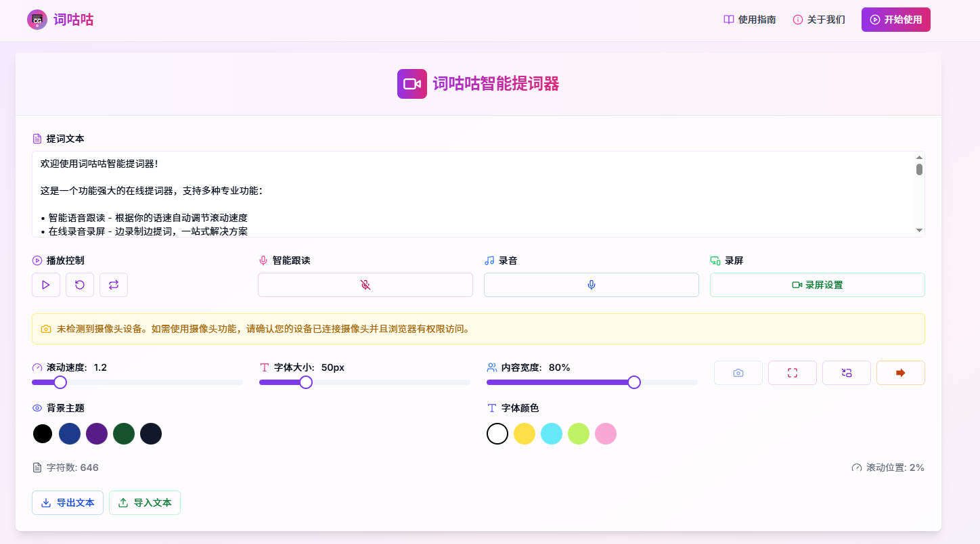Select the yellow font color swatch
980x544 pixels.
click(x=525, y=433)
